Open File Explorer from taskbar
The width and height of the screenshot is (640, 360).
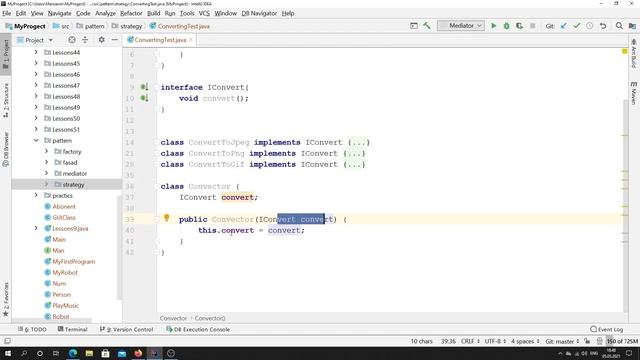click(x=89, y=353)
